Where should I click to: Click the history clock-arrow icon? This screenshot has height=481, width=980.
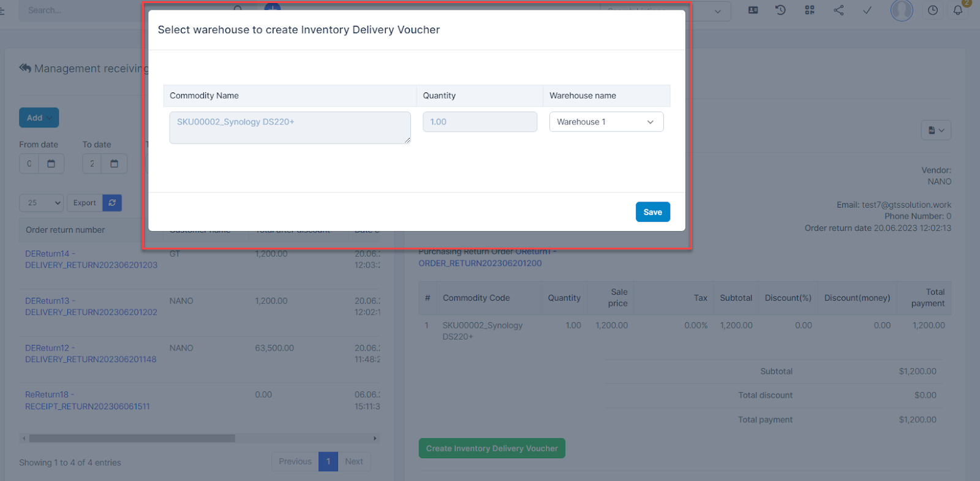pyautogui.click(x=780, y=10)
